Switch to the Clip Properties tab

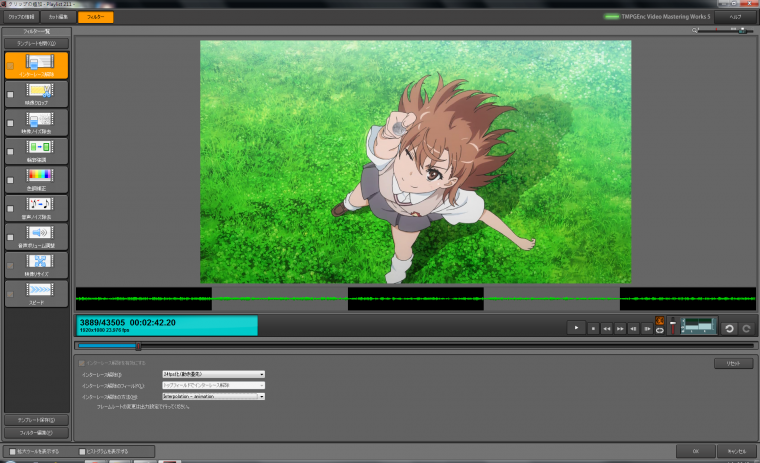click(x=22, y=17)
